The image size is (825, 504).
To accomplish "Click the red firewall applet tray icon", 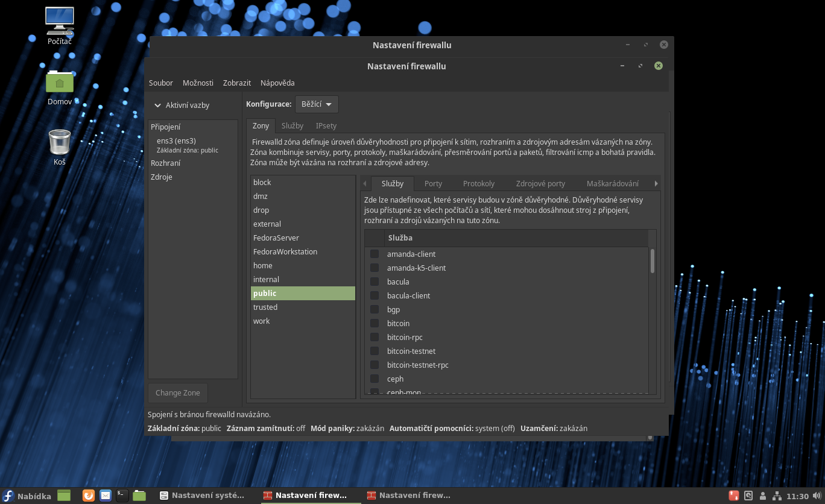I will 734,496.
